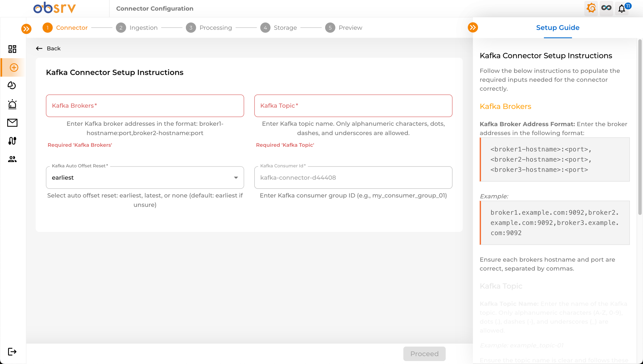The image size is (643, 364).
Task: Open the metrics pie chart icon
Action: click(x=12, y=85)
